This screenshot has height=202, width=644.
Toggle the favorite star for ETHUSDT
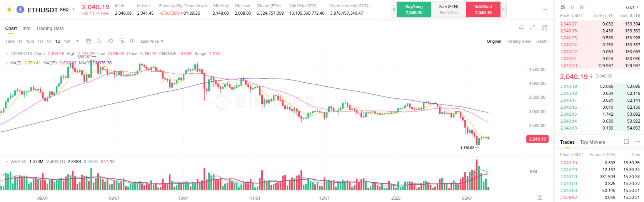(x=9, y=10)
